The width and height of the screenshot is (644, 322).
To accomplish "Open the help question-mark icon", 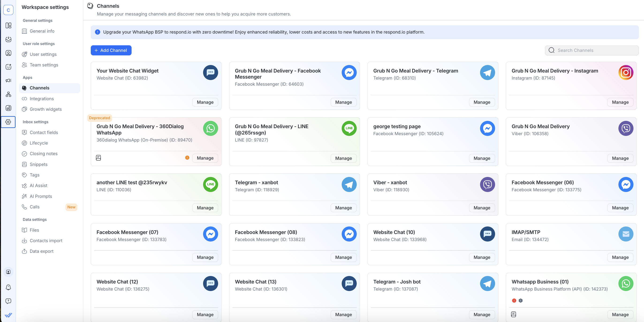I will (x=8, y=301).
